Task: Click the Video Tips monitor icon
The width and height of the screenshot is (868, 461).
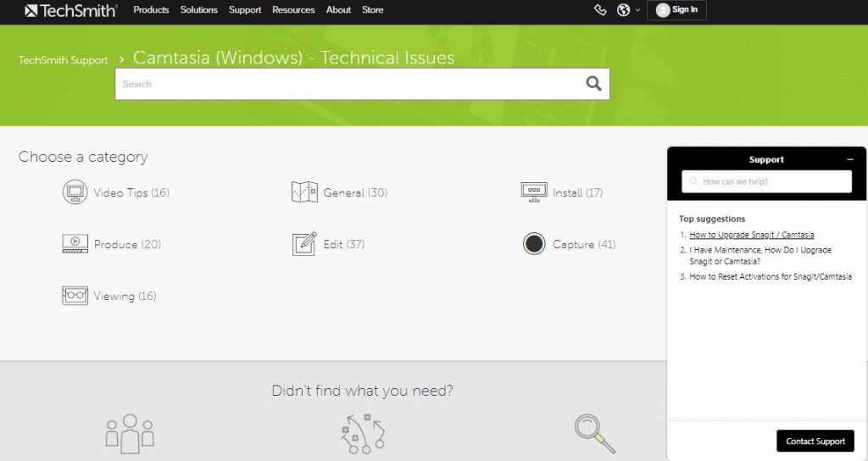Action: (75, 192)
